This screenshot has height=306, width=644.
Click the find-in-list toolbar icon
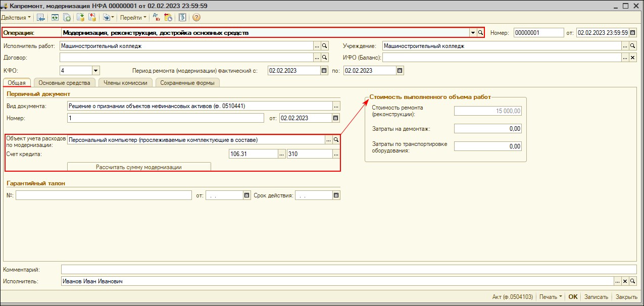41,18
